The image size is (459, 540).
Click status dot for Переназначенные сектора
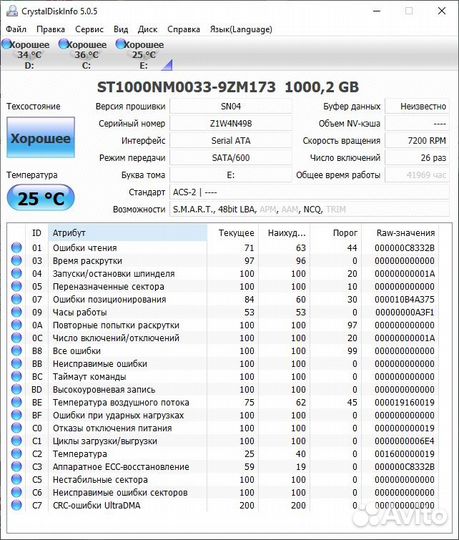[16, 286]
